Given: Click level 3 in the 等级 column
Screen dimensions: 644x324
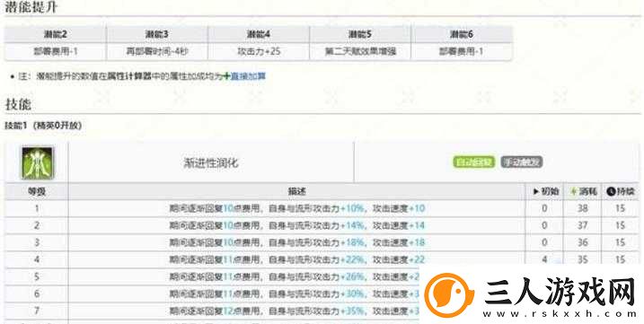Looking at the screenshot, I should pyautogui.click(x=37, y=242).
